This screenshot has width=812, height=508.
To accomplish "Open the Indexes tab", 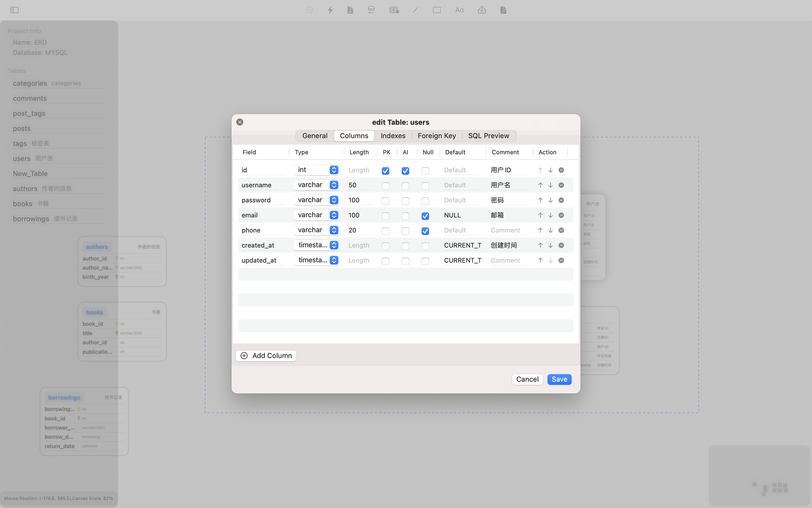I will 393,136.
